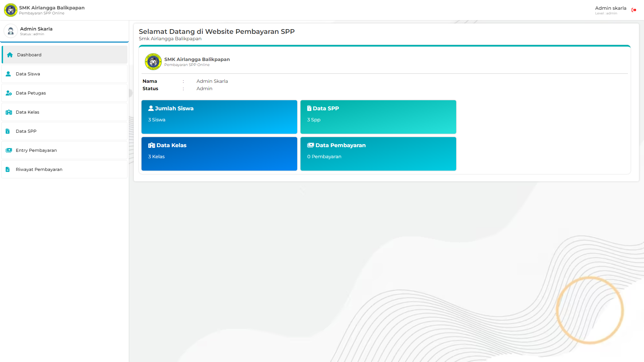Click the blue Data Kelas card
Viewport: 644px width, 362px height.
click(219, 154)
